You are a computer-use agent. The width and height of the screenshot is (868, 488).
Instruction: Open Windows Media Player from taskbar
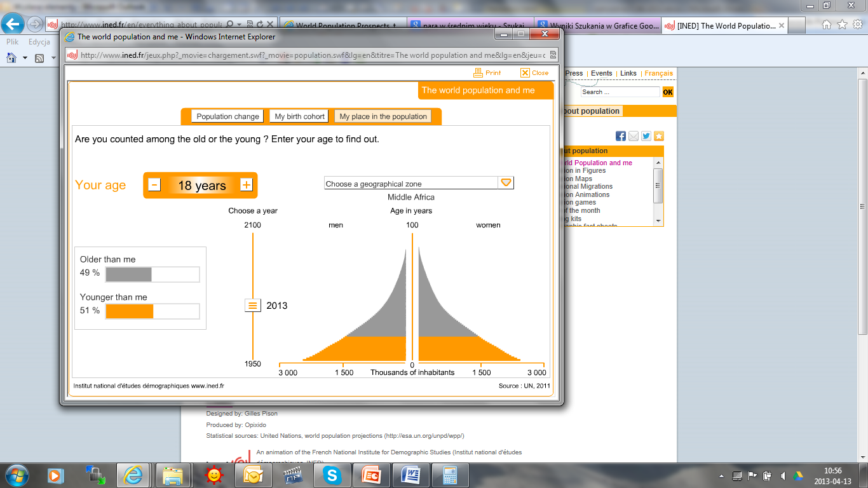coord(55,475)
